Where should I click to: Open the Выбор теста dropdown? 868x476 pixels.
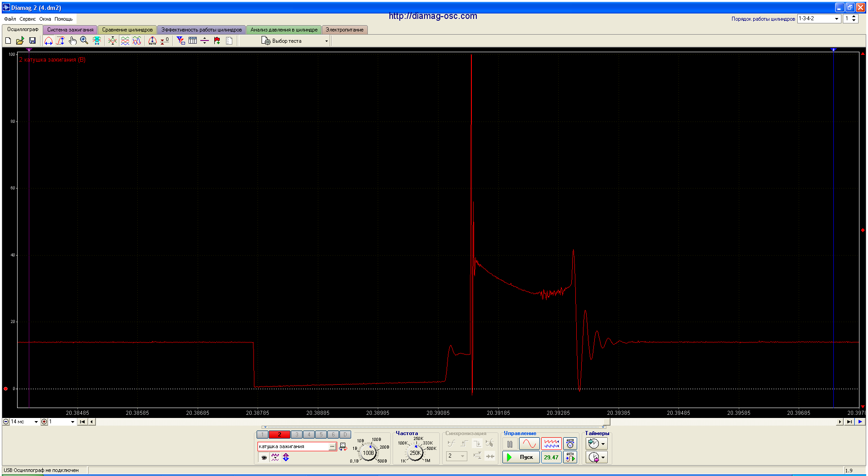[295, 41]
